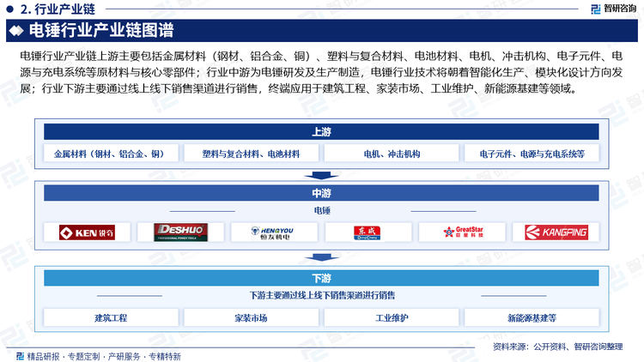Select the 家装市场 box
The width and height of the screenshot is (644, 362).
pyautogui.click(x=251, y=318)
